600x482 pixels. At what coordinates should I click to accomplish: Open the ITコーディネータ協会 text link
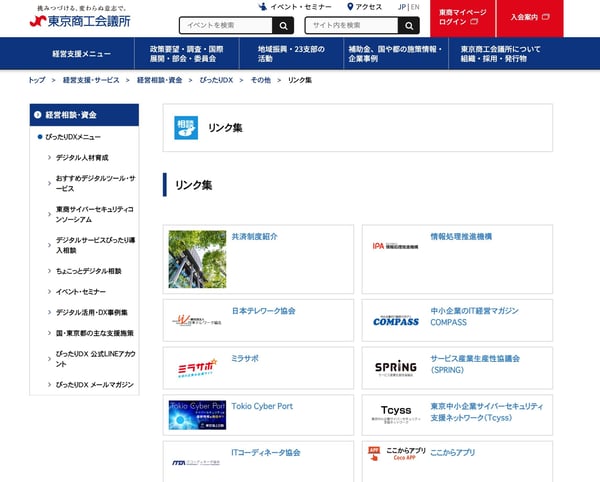[266, 453]
